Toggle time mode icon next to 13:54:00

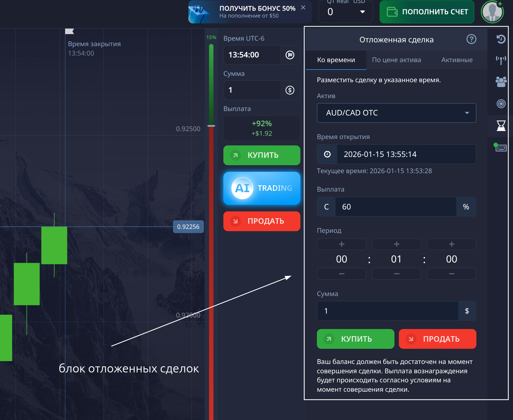point(290,55)
